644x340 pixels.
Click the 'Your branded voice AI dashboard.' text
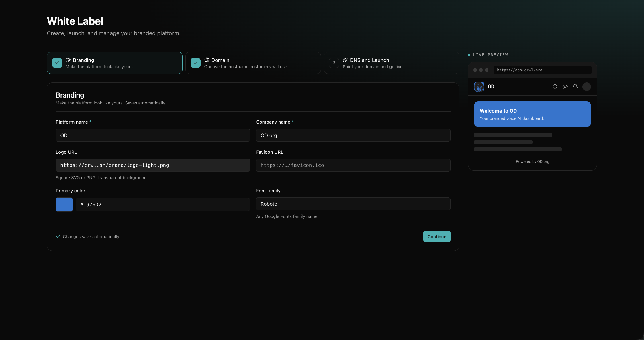coord(512,118)
